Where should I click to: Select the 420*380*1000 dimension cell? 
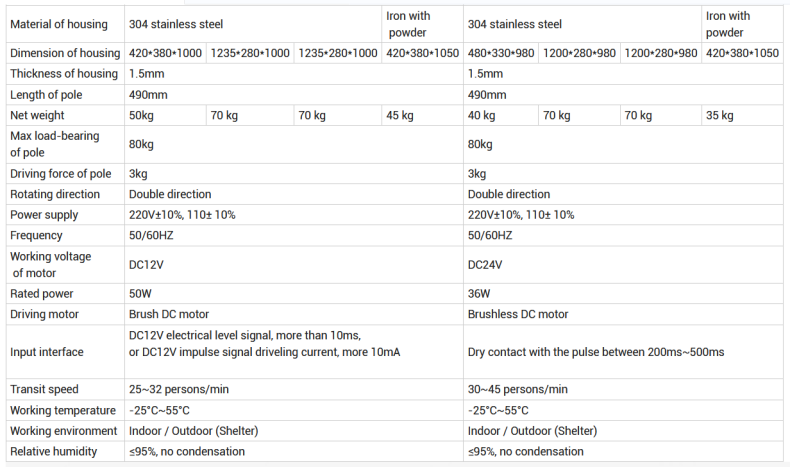coord(166,52)
